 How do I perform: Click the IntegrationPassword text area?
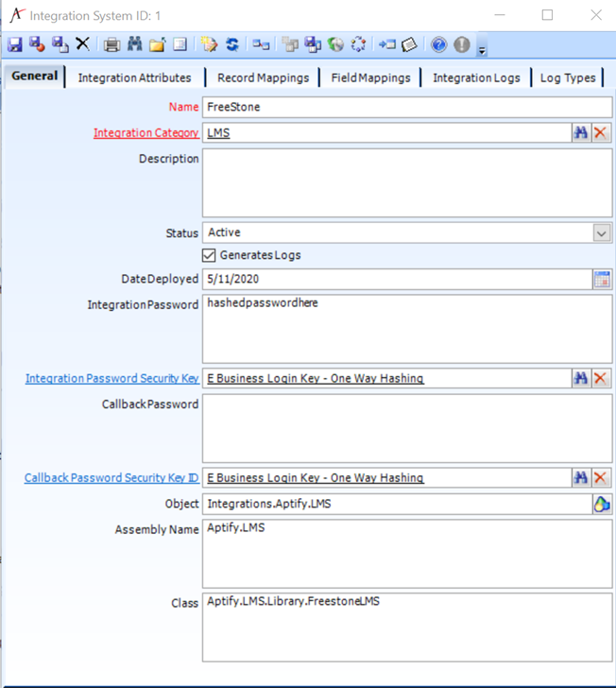(407, 329)
